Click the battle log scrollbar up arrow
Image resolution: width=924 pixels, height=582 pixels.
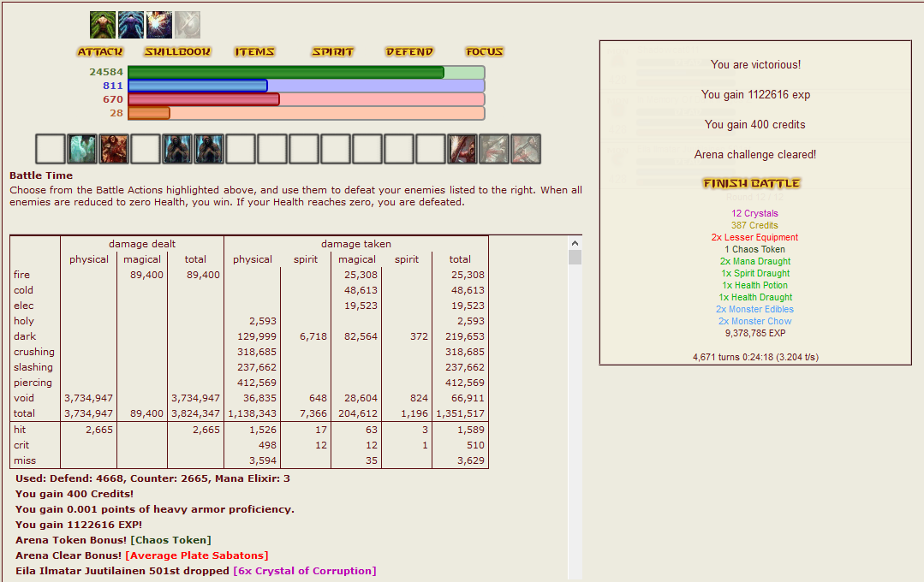point(575,244)
